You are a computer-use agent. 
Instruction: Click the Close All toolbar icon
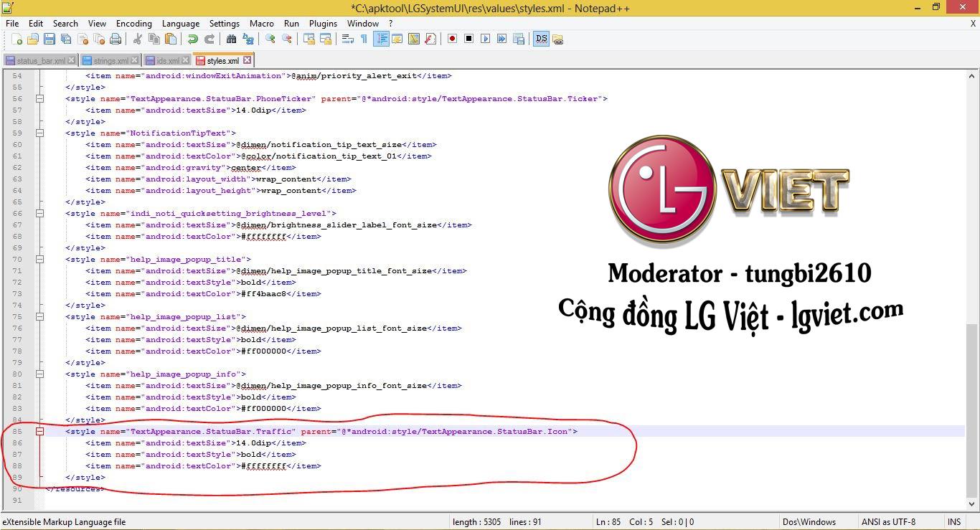[99, 39]
